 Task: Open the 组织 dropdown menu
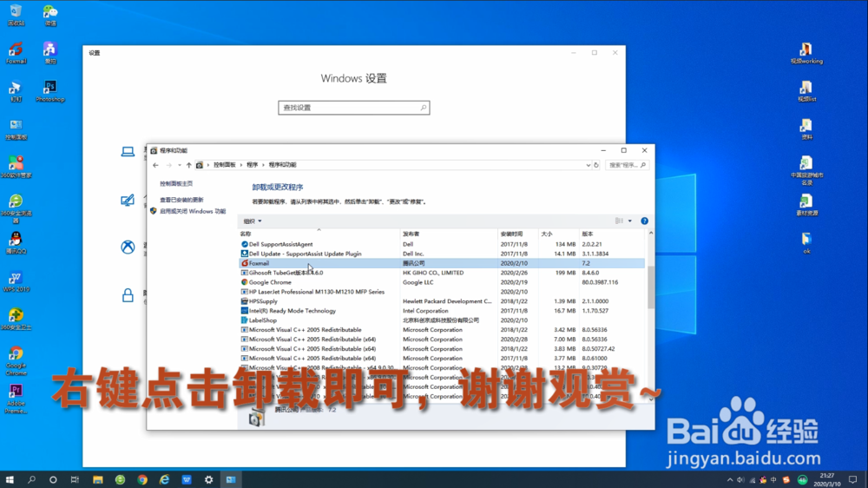tap(253, 221)
